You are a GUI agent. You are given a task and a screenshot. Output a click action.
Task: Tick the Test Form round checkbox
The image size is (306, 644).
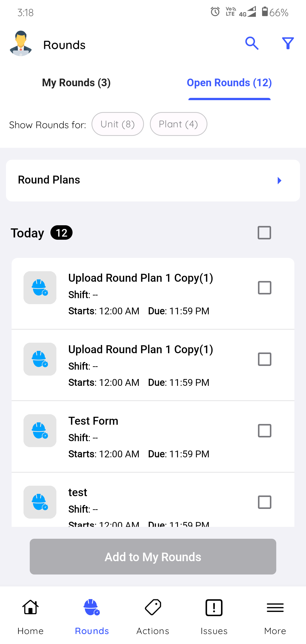[x=264, y=431]
